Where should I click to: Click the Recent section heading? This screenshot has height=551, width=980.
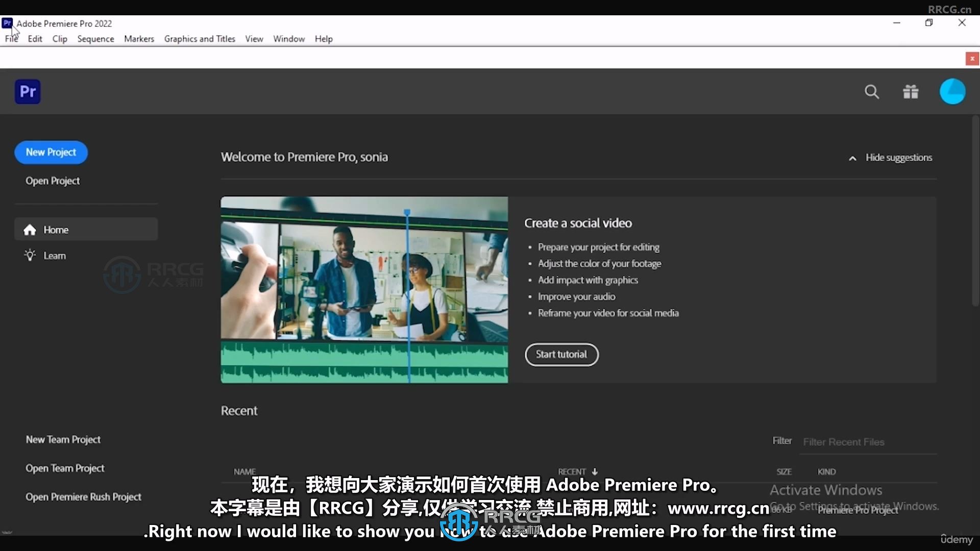(x=239, y=411)
